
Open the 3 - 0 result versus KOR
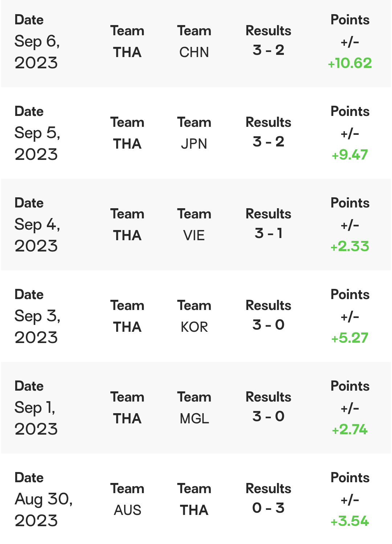click(x=268, y=325)
